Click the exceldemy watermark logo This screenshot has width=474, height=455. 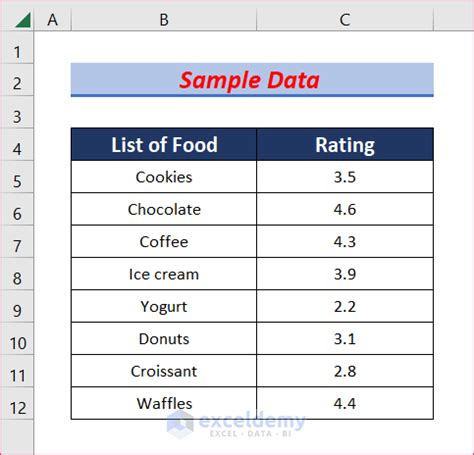click(x=236, y=424)
